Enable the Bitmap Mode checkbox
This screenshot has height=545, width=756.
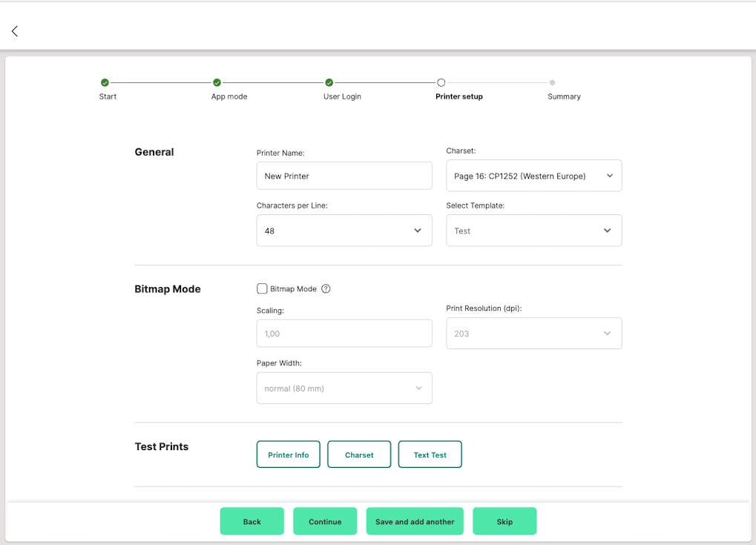pyautogui.click(x=262, y=289)
